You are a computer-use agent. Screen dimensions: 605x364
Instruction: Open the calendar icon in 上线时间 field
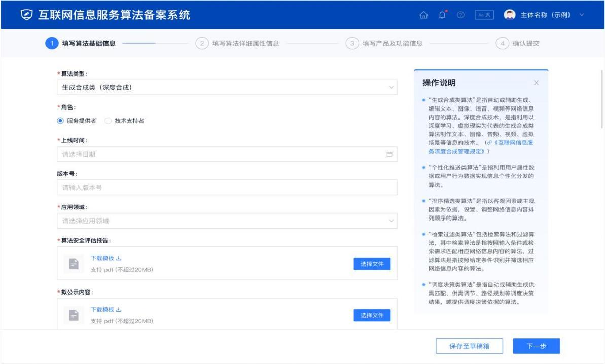coord(389,154)
